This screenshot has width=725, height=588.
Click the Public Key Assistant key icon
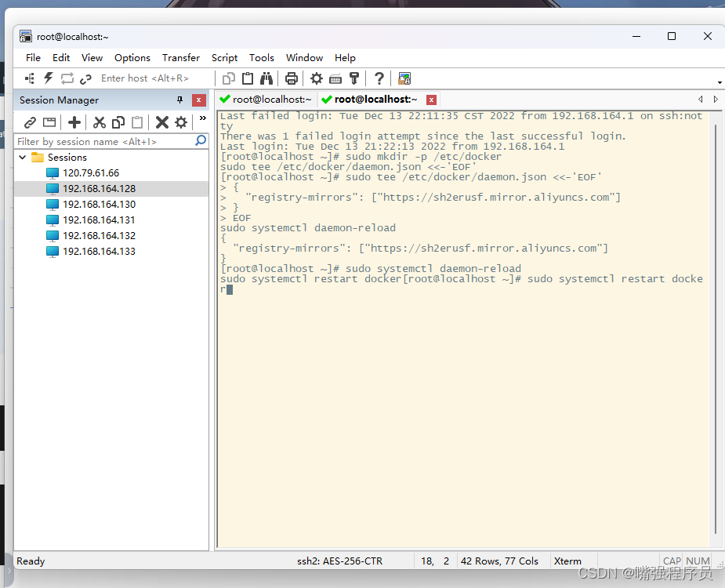click(x=354, y=78)
